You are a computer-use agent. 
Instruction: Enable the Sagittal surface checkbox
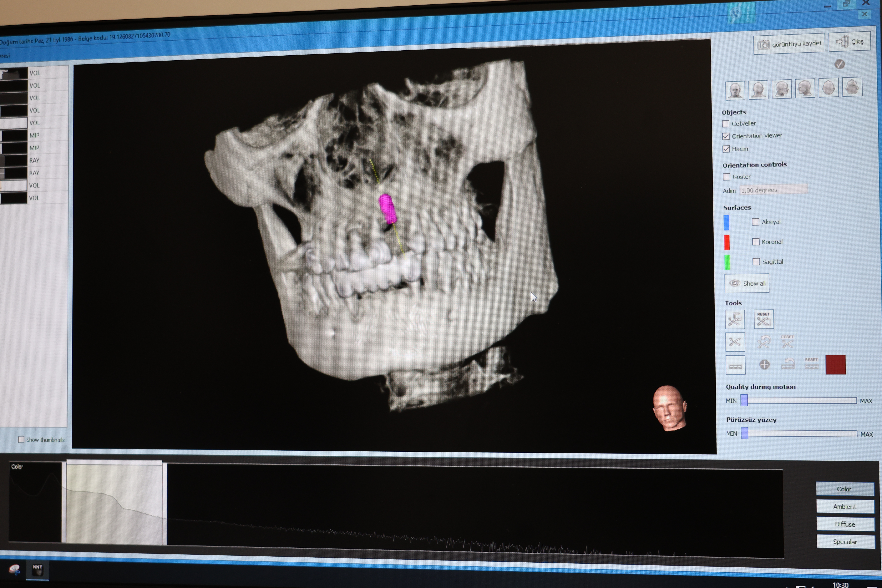[756, 262]
